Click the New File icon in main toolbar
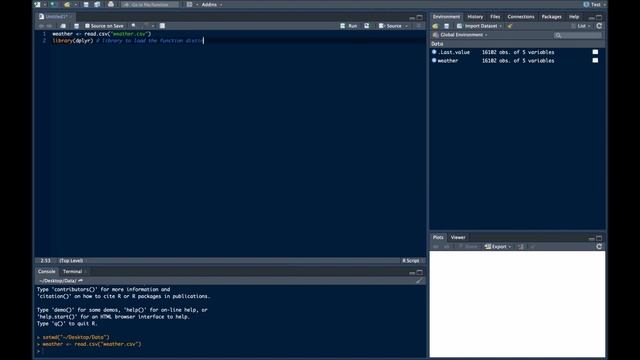640x360 pixels. (38, 4)
